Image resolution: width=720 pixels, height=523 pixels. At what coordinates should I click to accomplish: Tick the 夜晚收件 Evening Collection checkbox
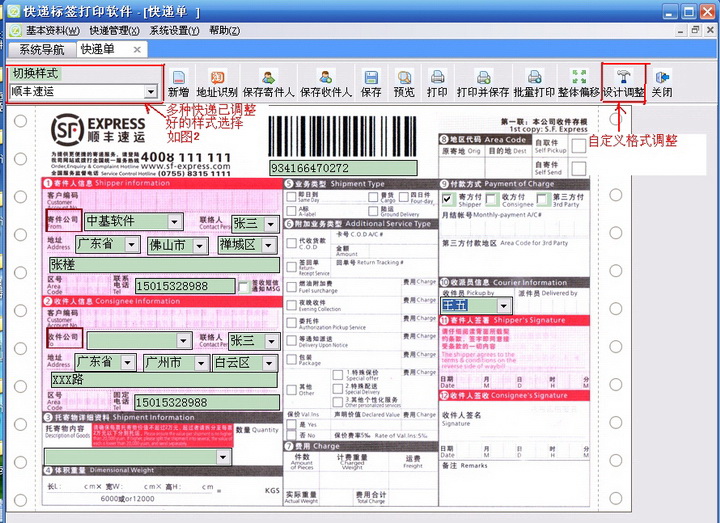(x=291, y=305)
